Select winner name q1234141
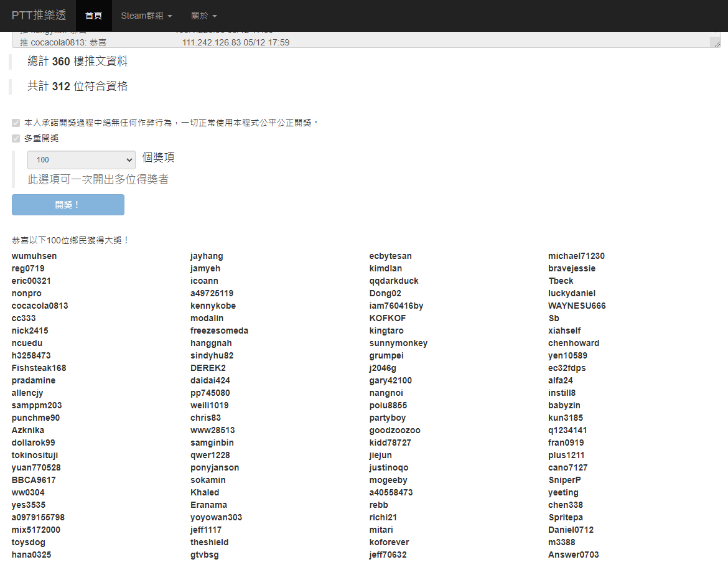Image resolution: width=728 pixels, height=562 pixels. tap(567, 430)
